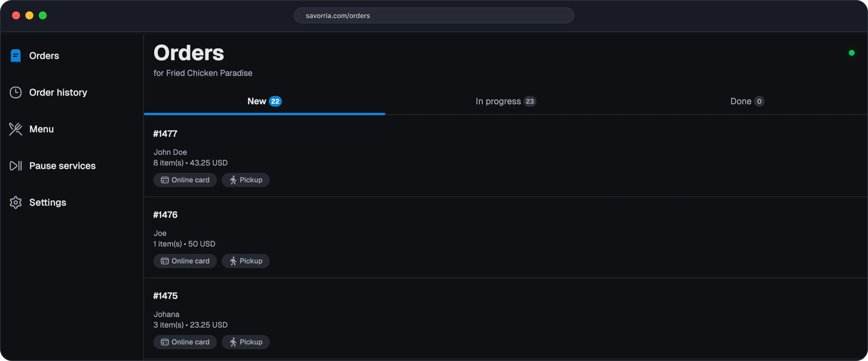
Task: Click Pickup tag on order #1477
Action: pyautogui.click(x=246, y=180)
